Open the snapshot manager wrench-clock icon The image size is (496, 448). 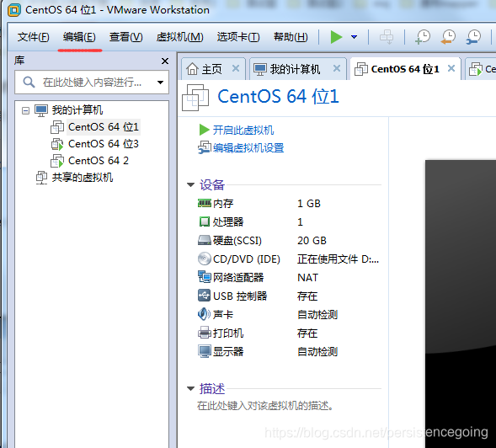pyautogui.click(x=473, y=37)
